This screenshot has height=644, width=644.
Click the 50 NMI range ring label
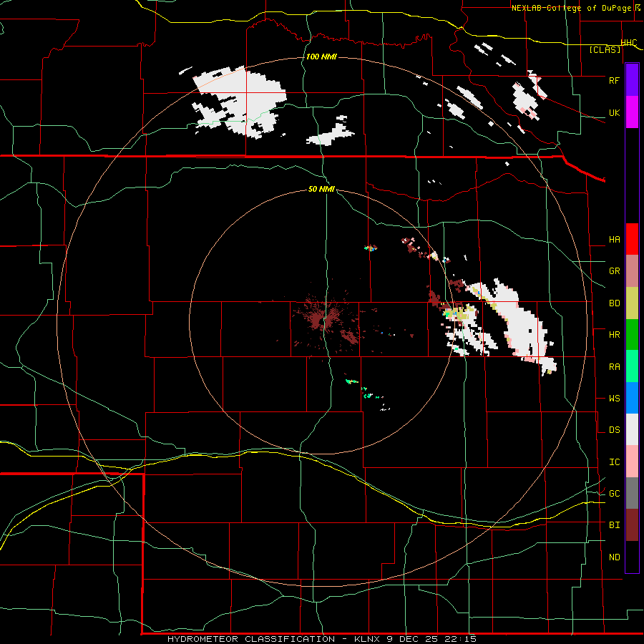coord(321,189)
